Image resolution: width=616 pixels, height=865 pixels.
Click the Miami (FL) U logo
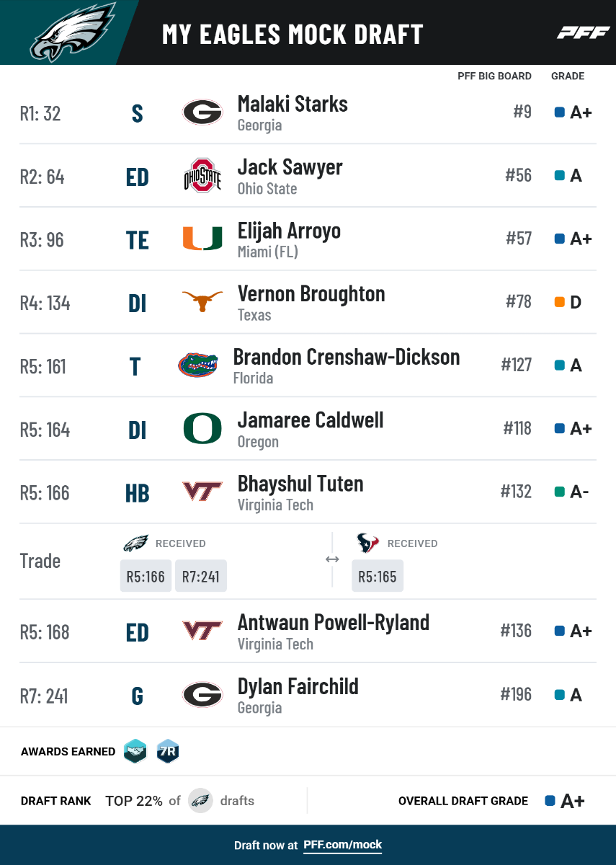pos(202,239)
